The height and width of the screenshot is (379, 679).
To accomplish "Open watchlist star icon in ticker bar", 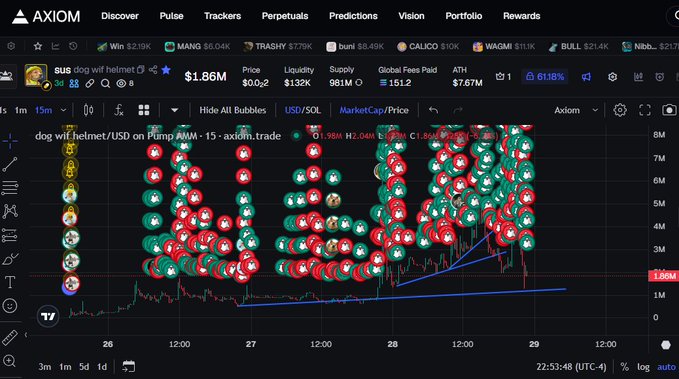I will [x=38, y=46].
